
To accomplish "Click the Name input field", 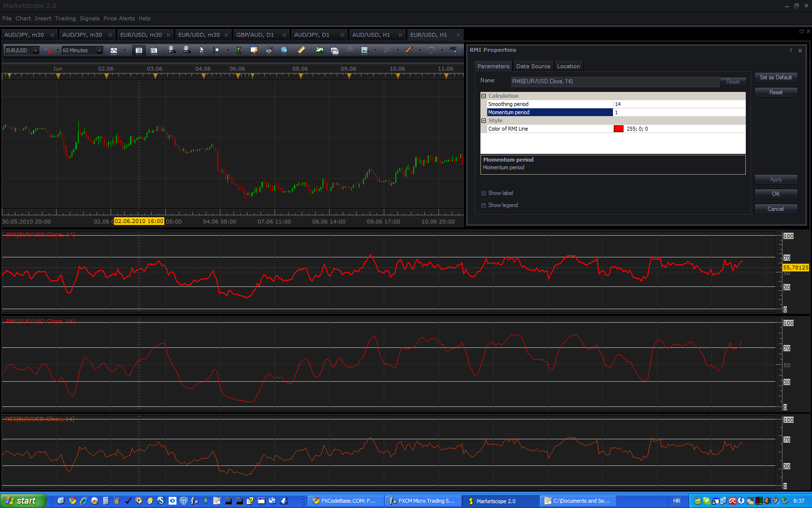I will point(615,81).
